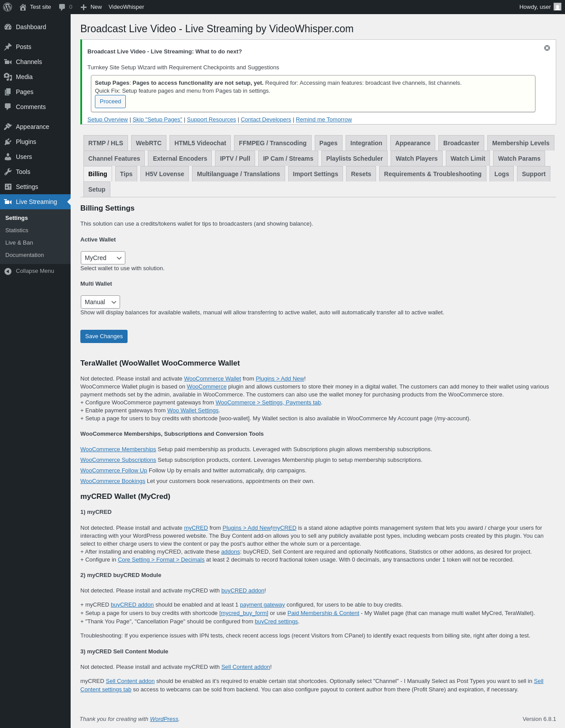Open the Membership Levels tab

coord(521,143)
